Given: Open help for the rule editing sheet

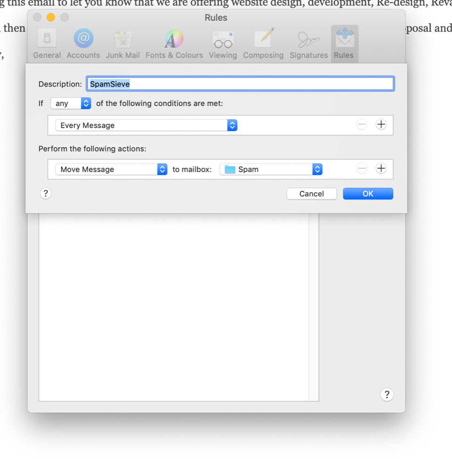Looking at the screenshot, I should 46,193.
